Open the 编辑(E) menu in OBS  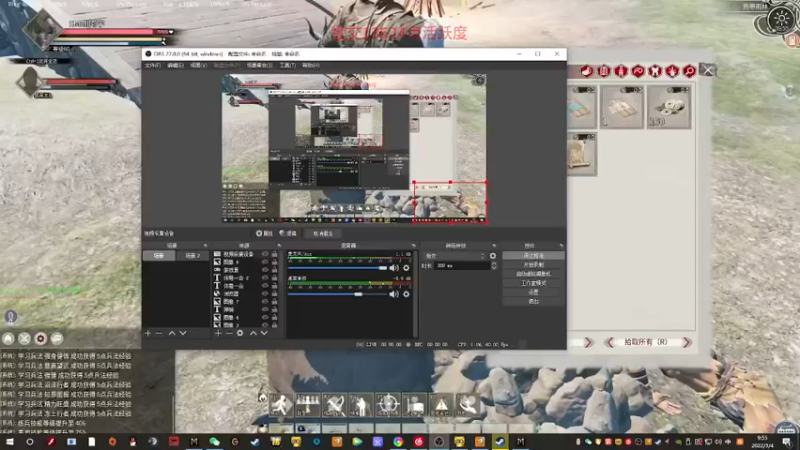point(175,65)
